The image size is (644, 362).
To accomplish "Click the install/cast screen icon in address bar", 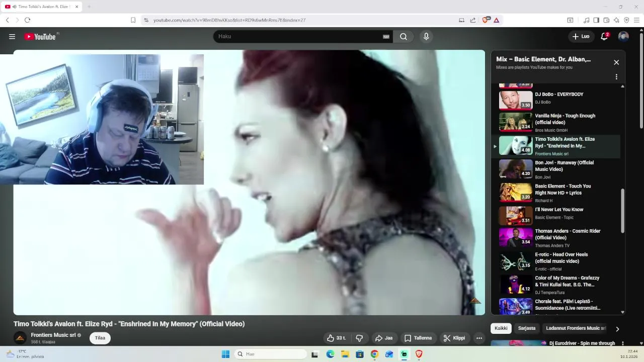I will tap(461, 20).
